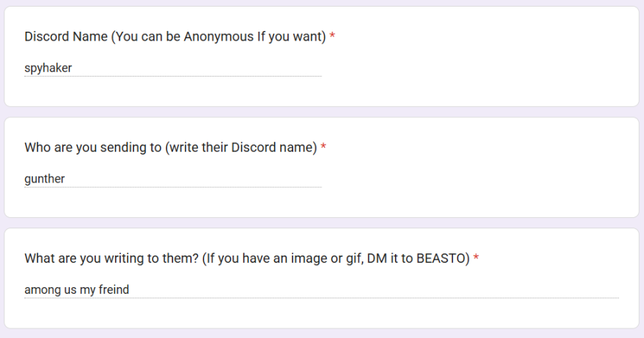Place cursor on the 'spyhaker' text
This screenshot has height=338, width=644.
[x=48, y=68]
